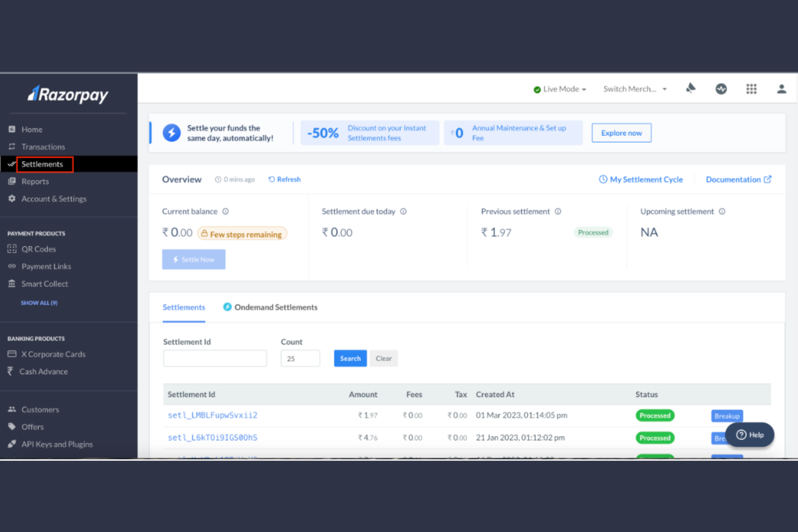798x532 pixels.
Task: Open the Switch Merchant dropdown
Action: (634, 88)
